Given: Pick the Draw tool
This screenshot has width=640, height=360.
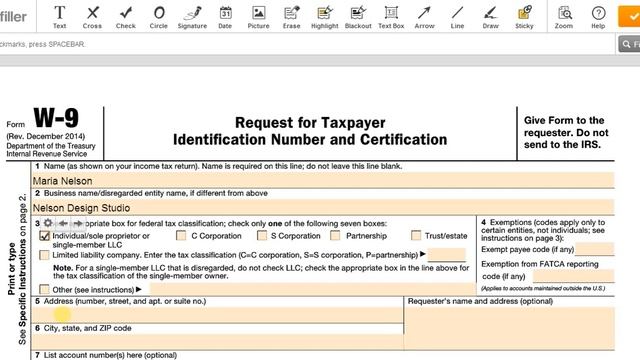Looking at the screenshot, I should (x=491, y=17).
